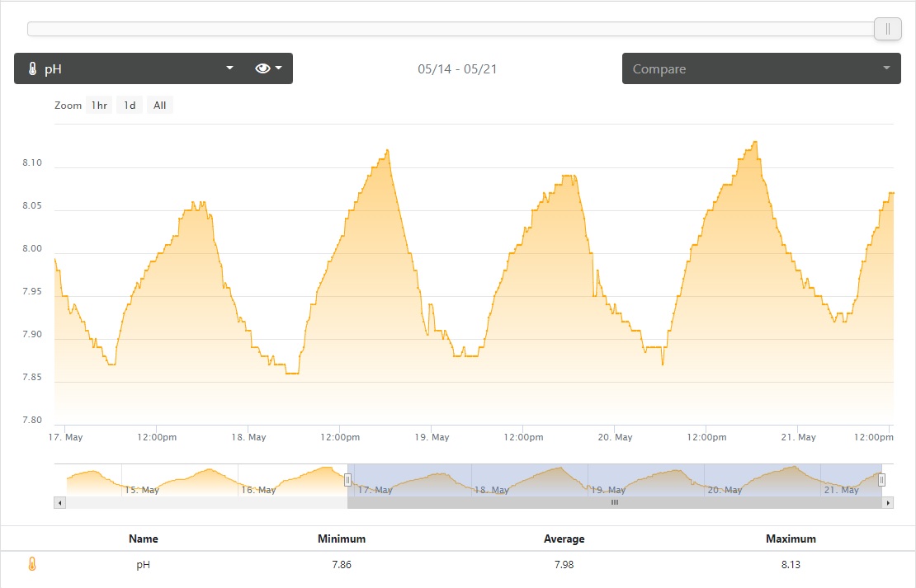Click the left range handle on the navigator

click(x=347, y=480)
